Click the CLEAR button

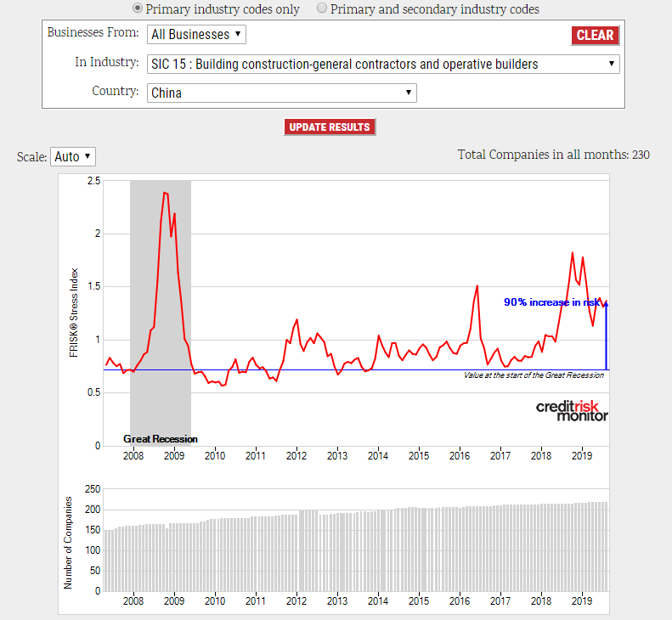click(x=595, y=35)
